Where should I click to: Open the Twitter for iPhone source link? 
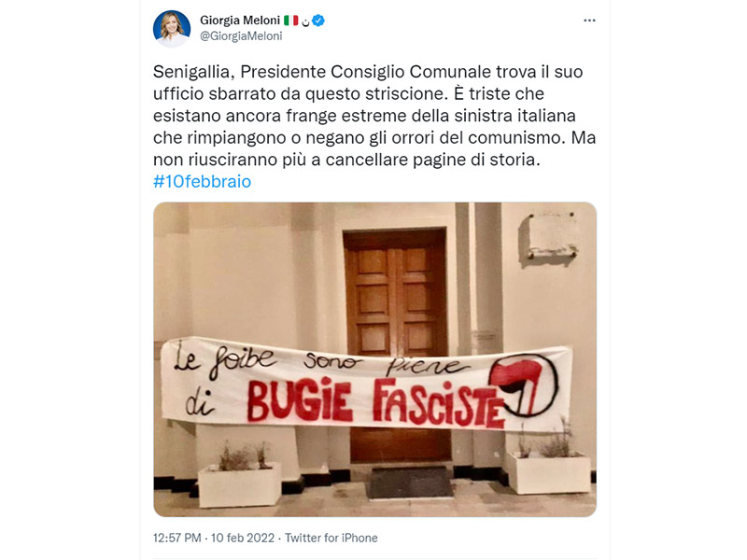coord(331,538)
